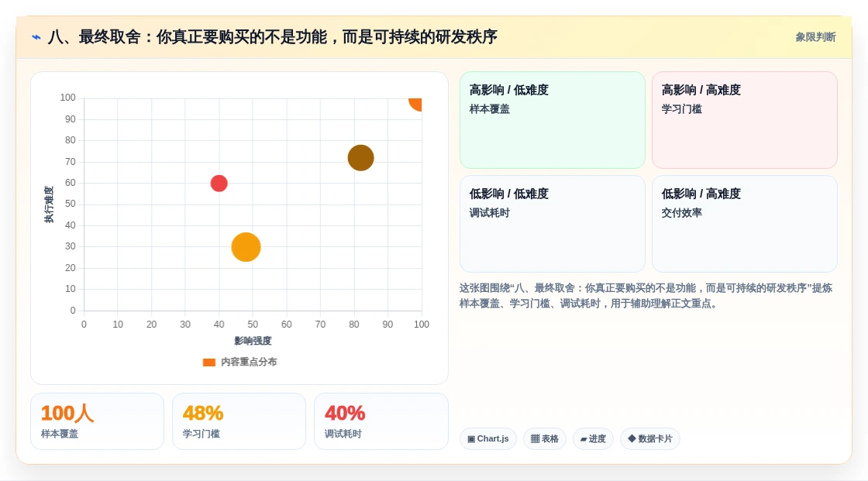
Task: Click the red bubble in the scatter chart
Action: click(x=219, y=184)
